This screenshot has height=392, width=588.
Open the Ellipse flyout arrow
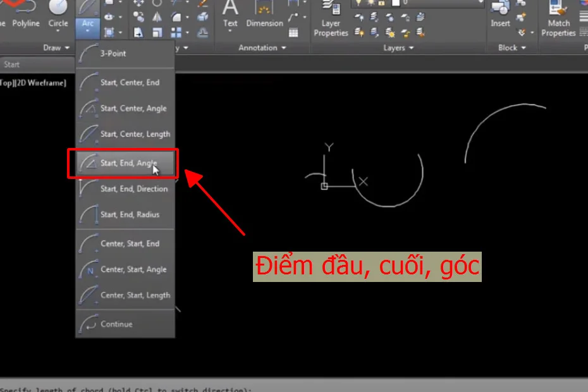click(x=120, y=17)
